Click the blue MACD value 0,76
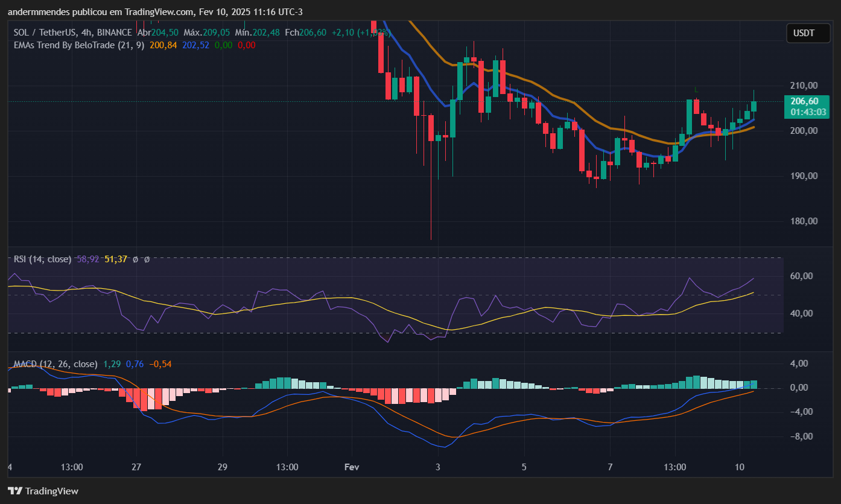This screenshot has height=504, width=841. tap(135, 364)
